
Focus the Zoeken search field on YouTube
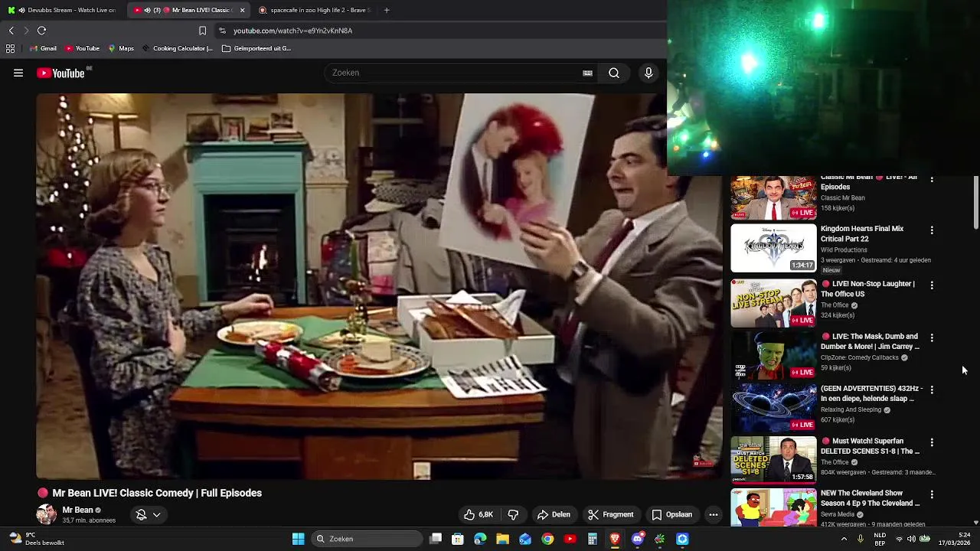coord(456,73)
